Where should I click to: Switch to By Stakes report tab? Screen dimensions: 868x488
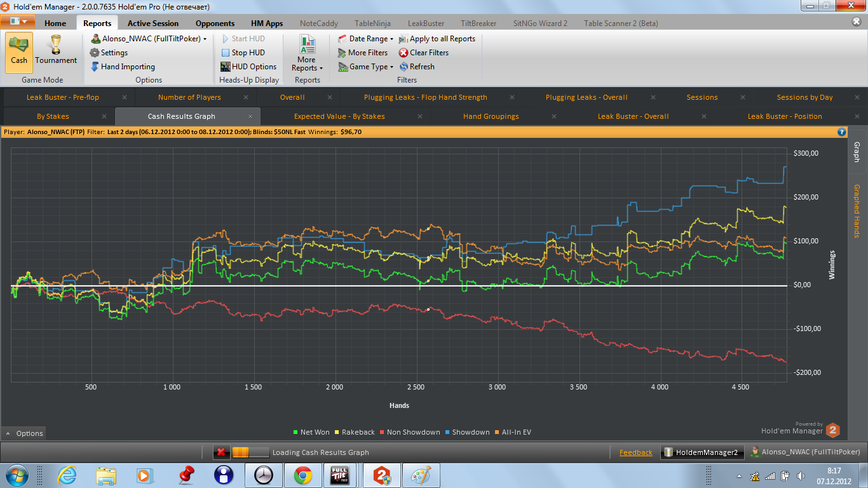[53, 116]
